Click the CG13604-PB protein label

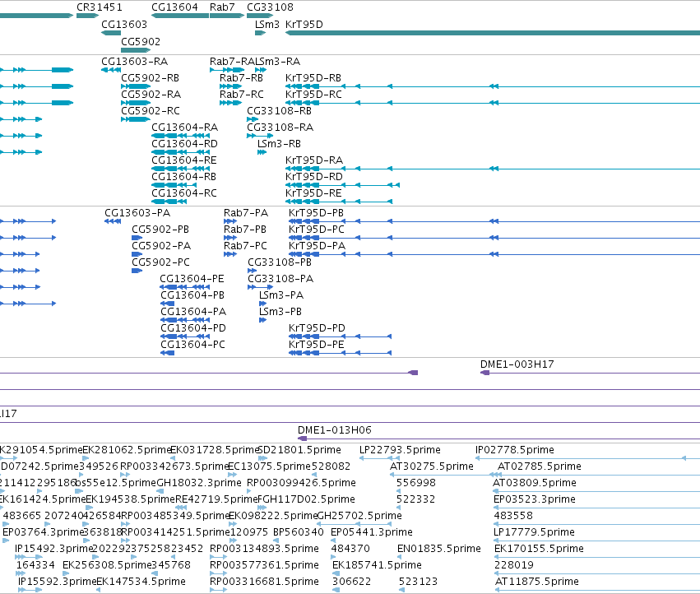[192, 295]
